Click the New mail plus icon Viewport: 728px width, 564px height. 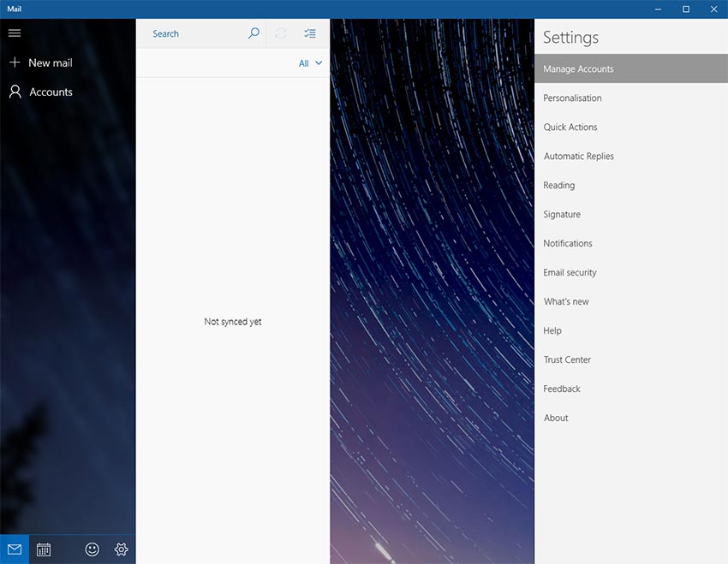tap(15, 62)
